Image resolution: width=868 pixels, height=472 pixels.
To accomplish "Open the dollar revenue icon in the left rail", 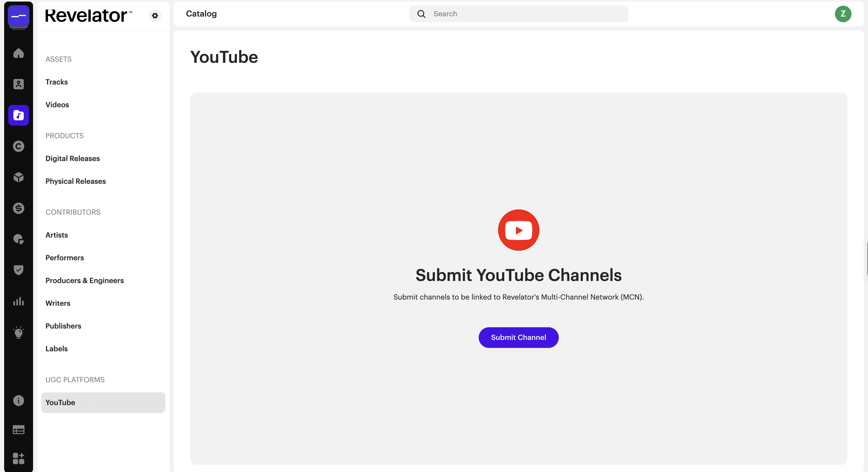I will pyautogui.click(x=19, y=208).
